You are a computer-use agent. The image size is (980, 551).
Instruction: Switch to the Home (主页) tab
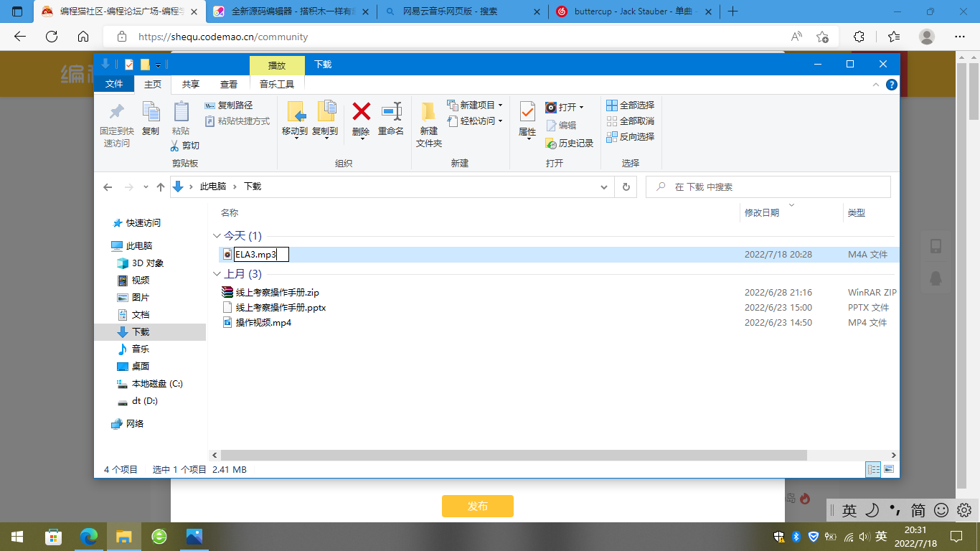[153, 84]
